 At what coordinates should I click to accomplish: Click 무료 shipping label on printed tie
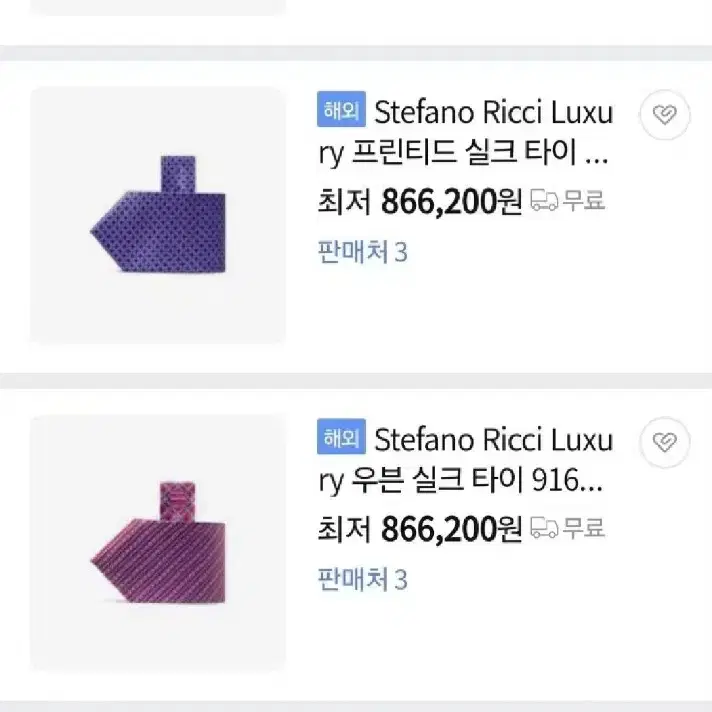point(583,200)
